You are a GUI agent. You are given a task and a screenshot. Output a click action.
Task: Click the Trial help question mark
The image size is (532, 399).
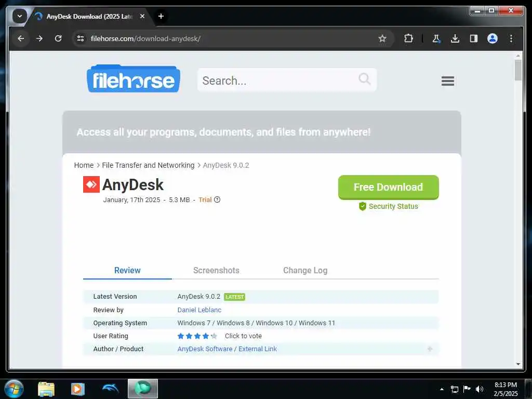click(x=217, y=199)
